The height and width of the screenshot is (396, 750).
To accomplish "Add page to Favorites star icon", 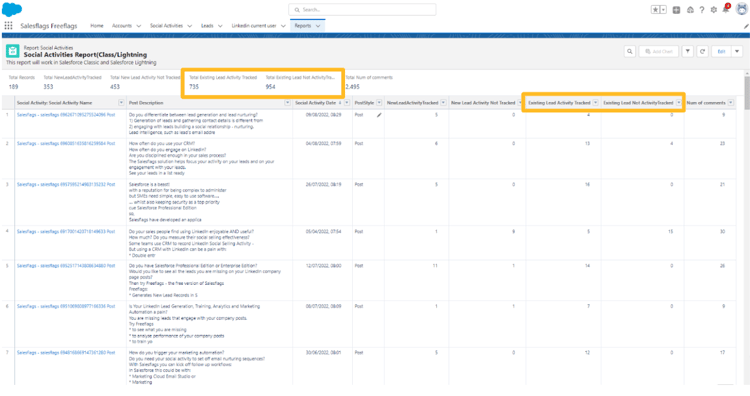I will click(655, 10).
